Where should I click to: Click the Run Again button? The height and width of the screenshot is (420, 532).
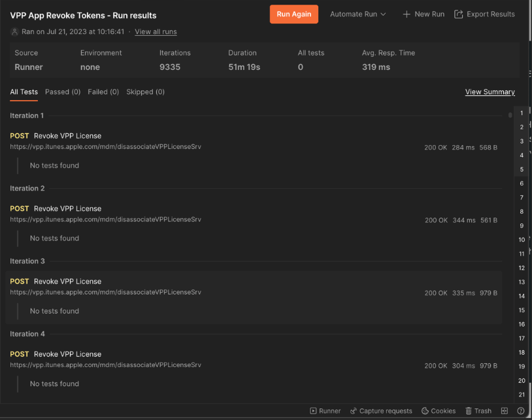(x=293, y=14)
